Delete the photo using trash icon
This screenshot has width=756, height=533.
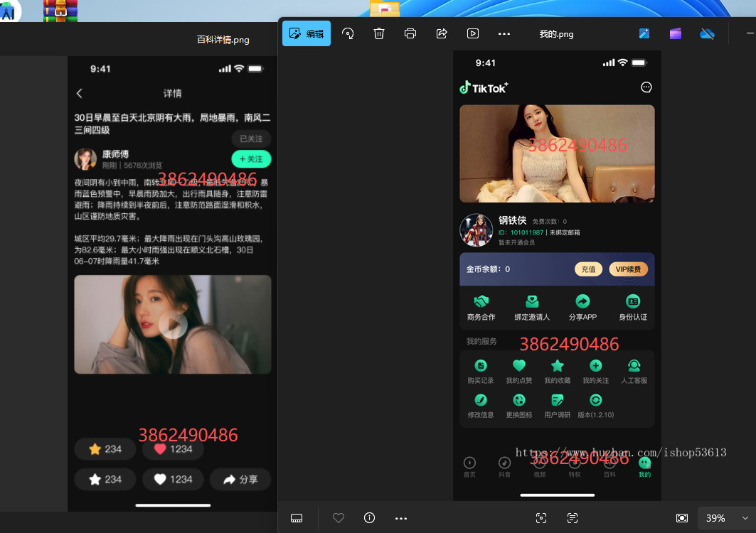pos(379,33)
